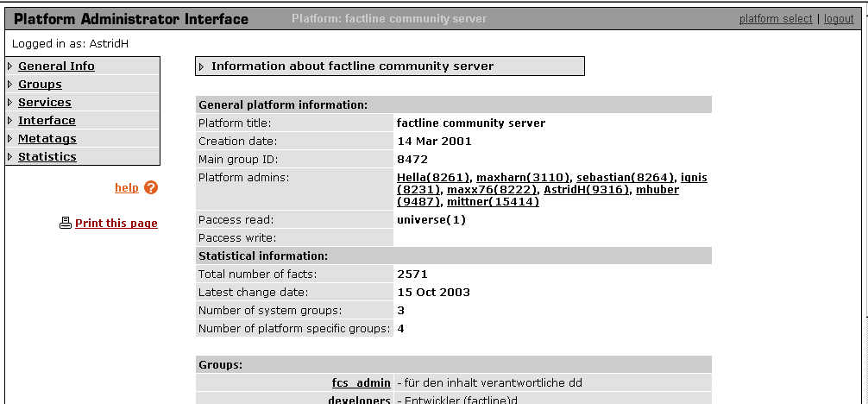Click the Logged in as: AstridH text
Screen dimensions: 868x404
coord(70,44)
